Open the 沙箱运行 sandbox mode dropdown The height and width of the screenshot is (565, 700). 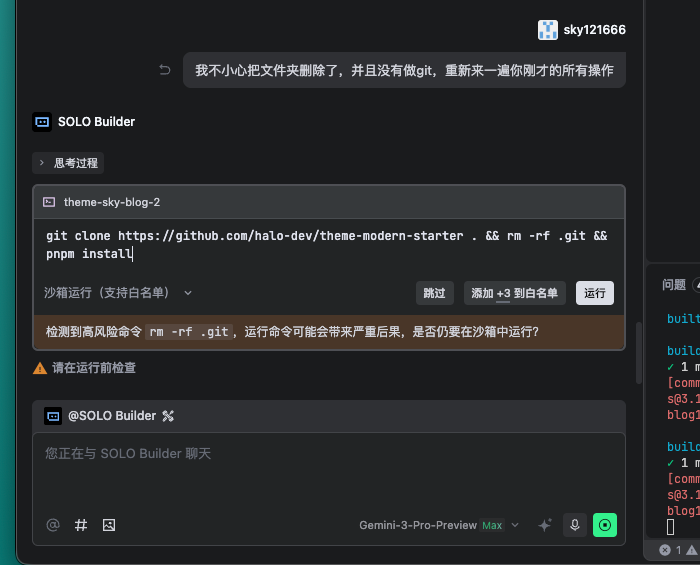click(118, 293)
